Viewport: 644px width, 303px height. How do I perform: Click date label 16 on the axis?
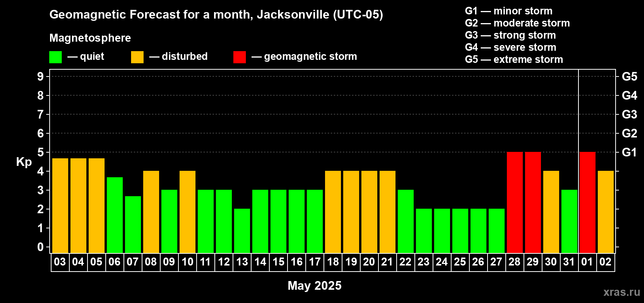pyautogui.click(x=297, y=262)
